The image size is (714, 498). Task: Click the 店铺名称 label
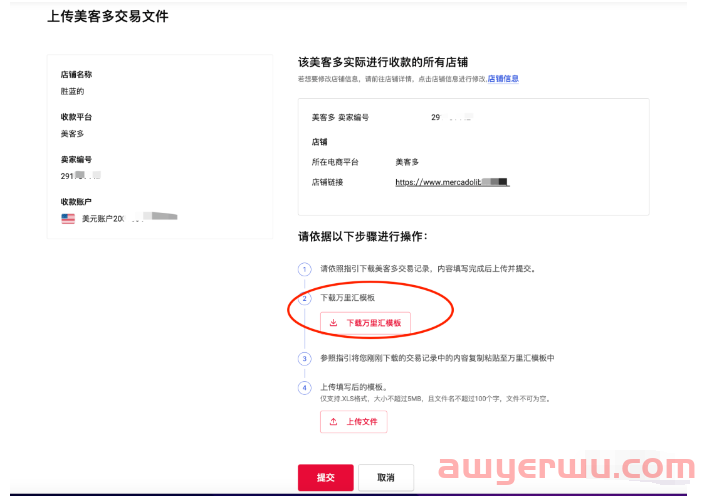[76, 74]
